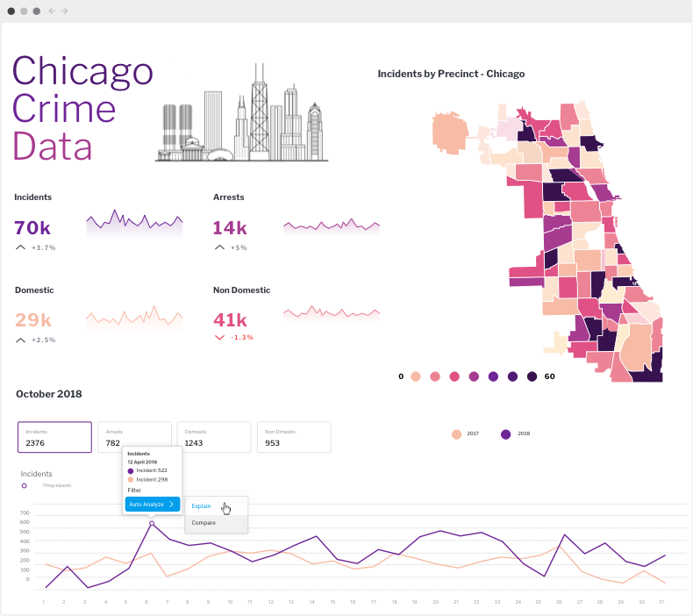
Task: Click the highlighted data point on day 6
Action: [x=152, y=523]
